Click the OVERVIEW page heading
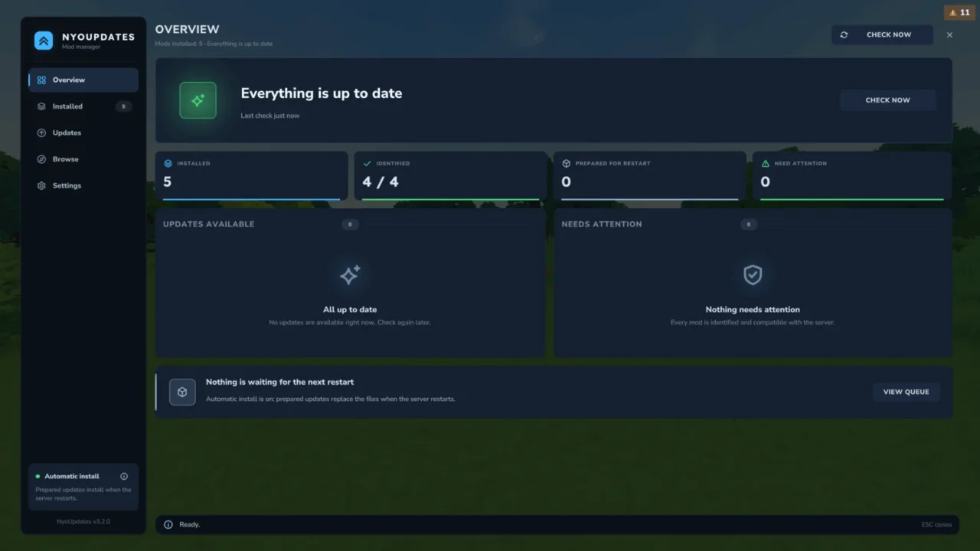980x551 pixels. pyautogui.click(x=187, y=29)
